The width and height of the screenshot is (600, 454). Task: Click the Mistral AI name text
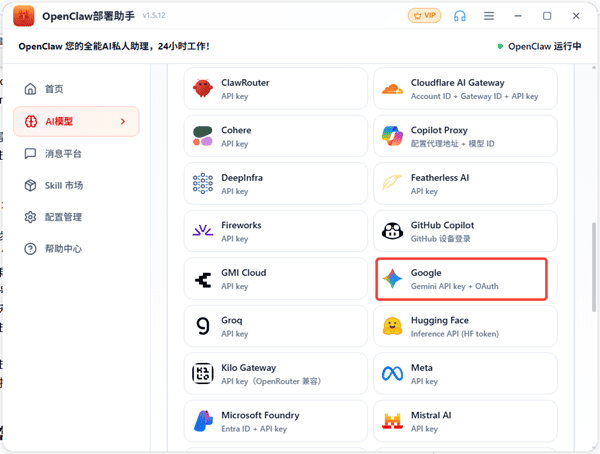[431, 415]
